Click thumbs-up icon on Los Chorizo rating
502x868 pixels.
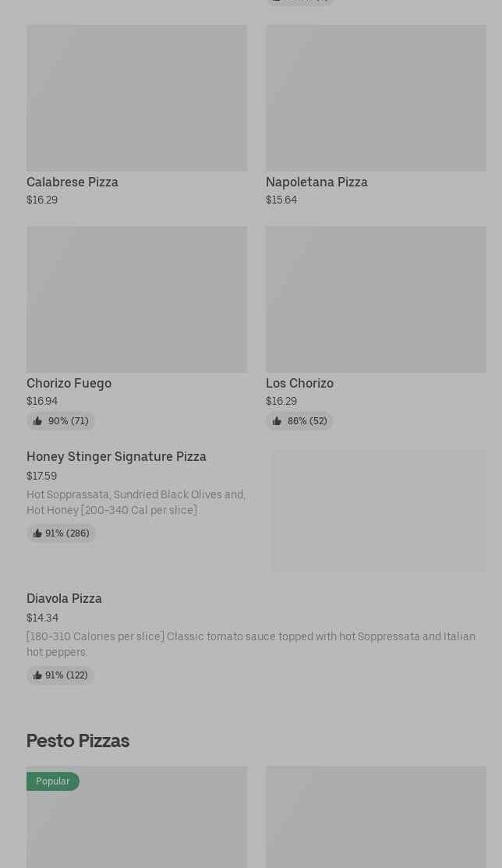point(277,421)
